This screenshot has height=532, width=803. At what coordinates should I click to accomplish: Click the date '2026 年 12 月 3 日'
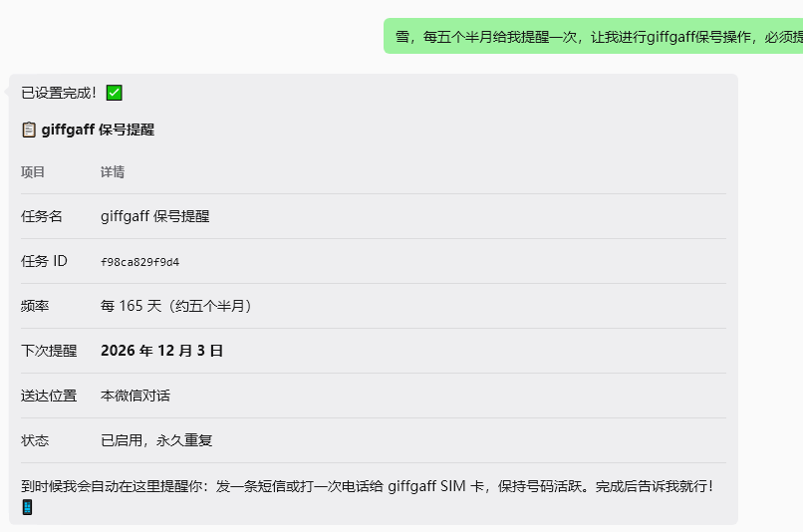coord(161,351)
